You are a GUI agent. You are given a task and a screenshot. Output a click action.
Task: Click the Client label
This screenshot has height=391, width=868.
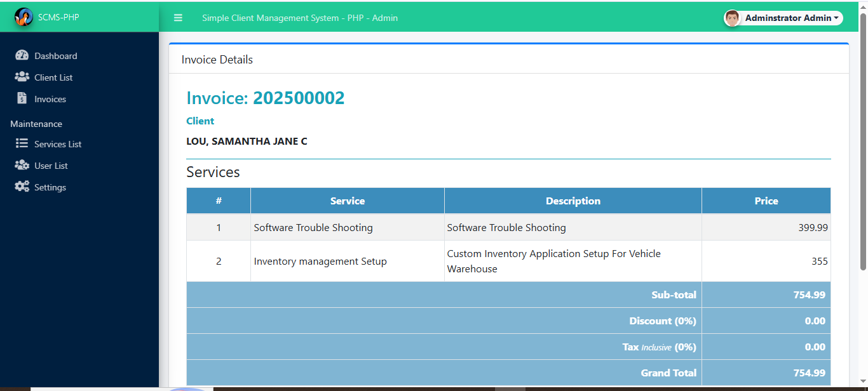(200, 121)
